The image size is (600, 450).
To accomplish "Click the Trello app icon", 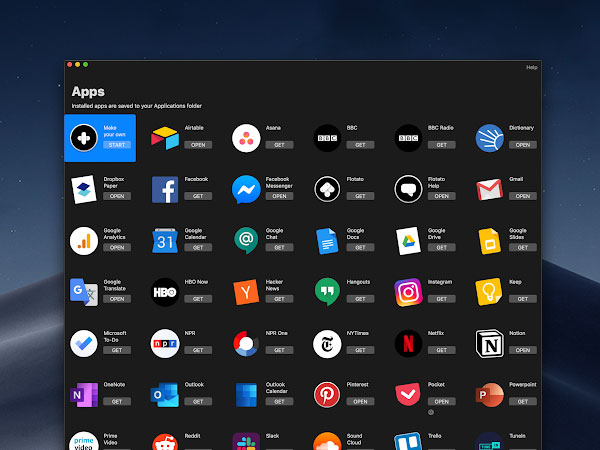I will (x=408, y=441).
